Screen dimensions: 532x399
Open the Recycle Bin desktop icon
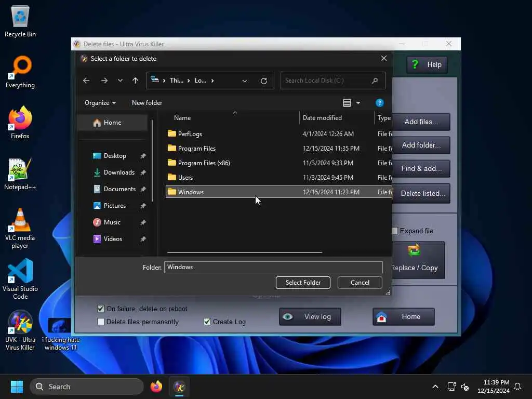pos(20,22)
